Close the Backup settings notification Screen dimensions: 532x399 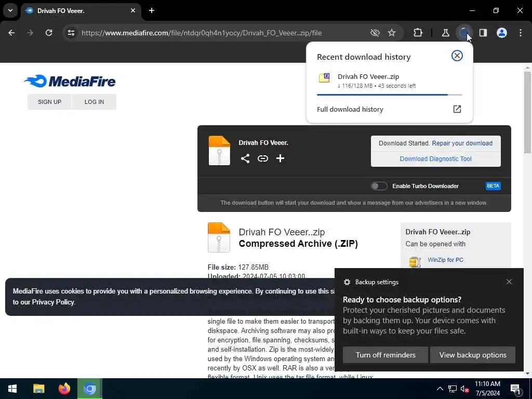(509, 282)
